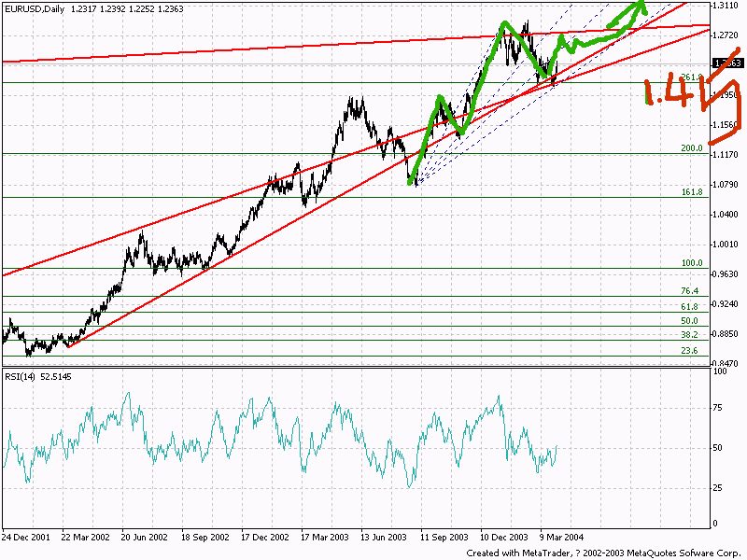Click the 1.0010 price axis label
The width and height of the screenshot is (747, 560).
pyautogui.click(x=726, y=245)
